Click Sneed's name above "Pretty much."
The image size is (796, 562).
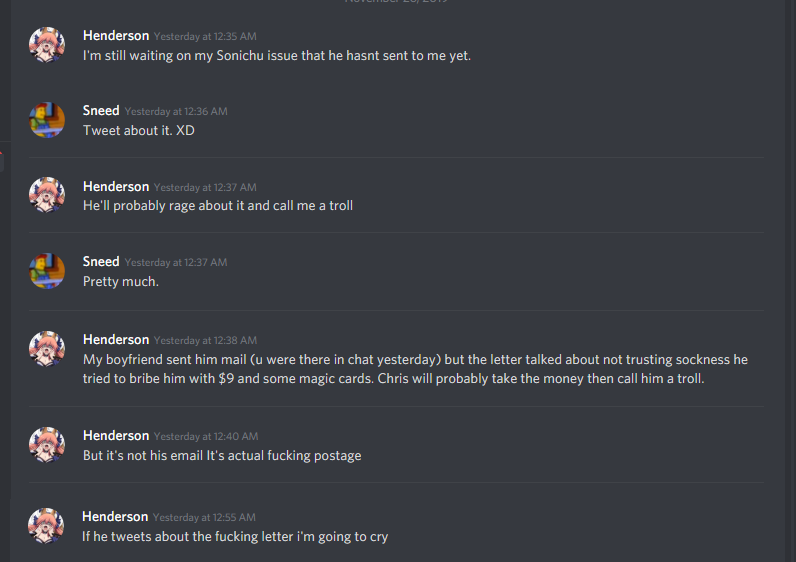(x=101, y=261)
